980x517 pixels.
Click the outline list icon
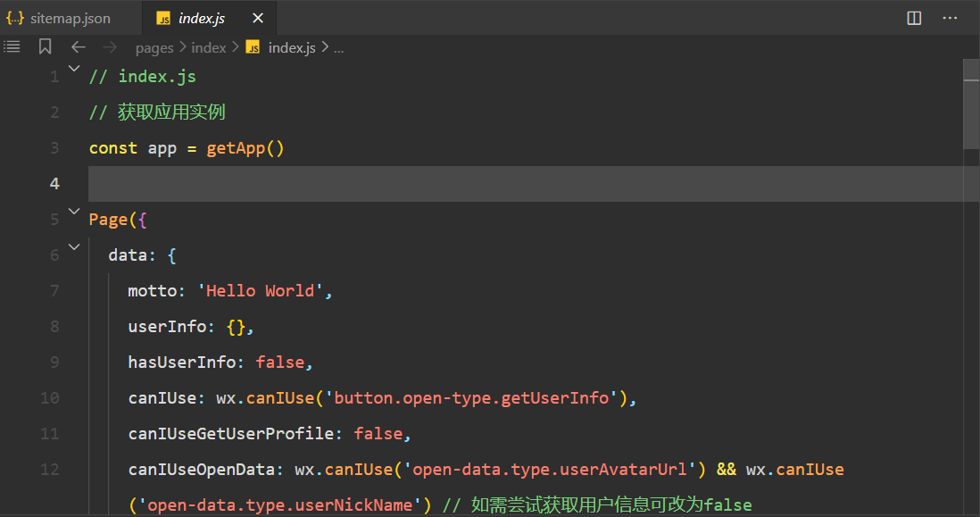[12, 47]
